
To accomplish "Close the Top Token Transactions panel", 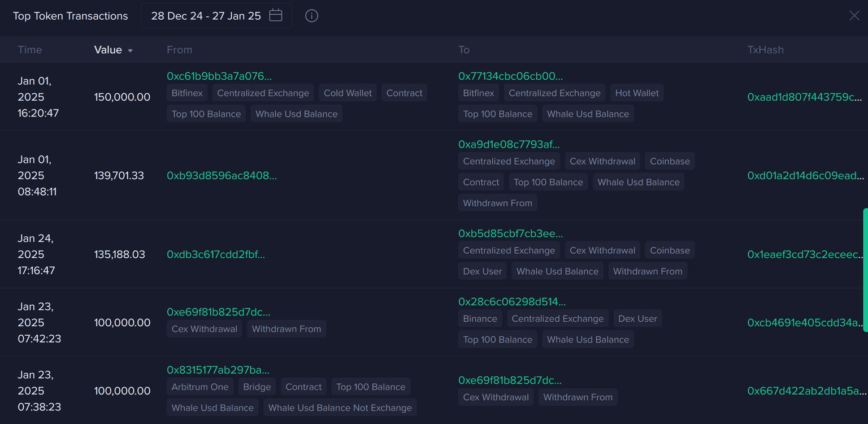I will pos(854,16).
